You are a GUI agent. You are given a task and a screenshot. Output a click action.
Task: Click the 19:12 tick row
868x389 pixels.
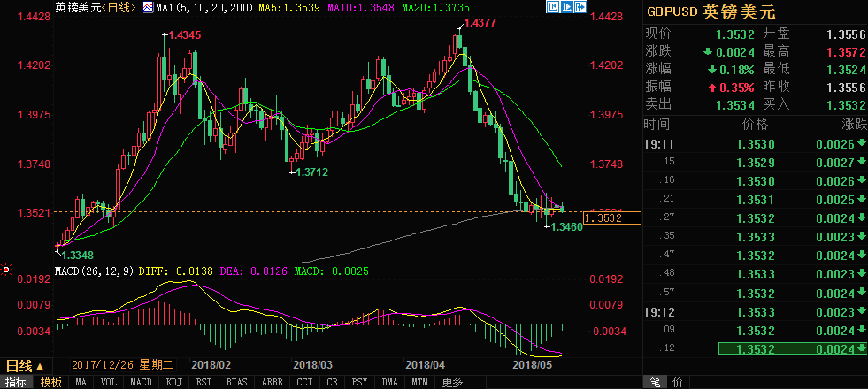(755, 312)
